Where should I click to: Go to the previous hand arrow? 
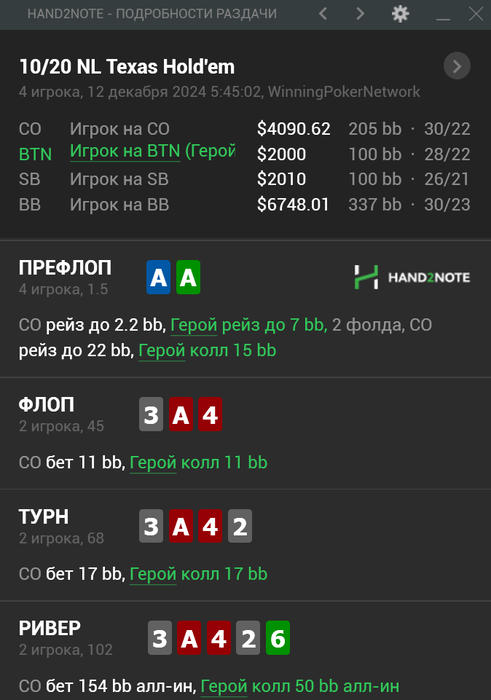[x=323, y=14]
